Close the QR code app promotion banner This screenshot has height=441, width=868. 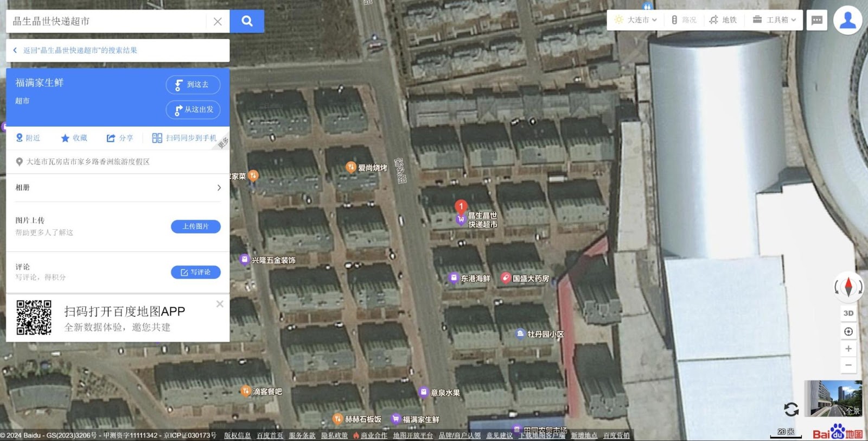(x=220, y=304)
